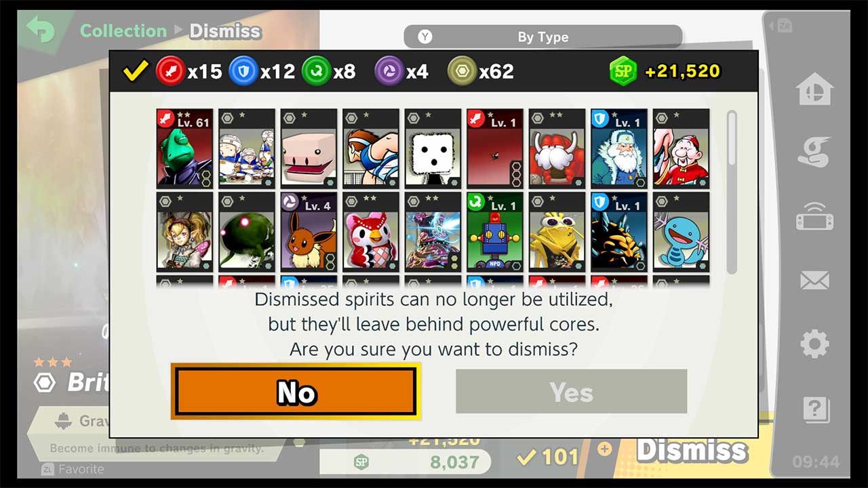Select Collection in the breadcrumb
This screenshot has width=868, height=488.
(x=123, y=30)
